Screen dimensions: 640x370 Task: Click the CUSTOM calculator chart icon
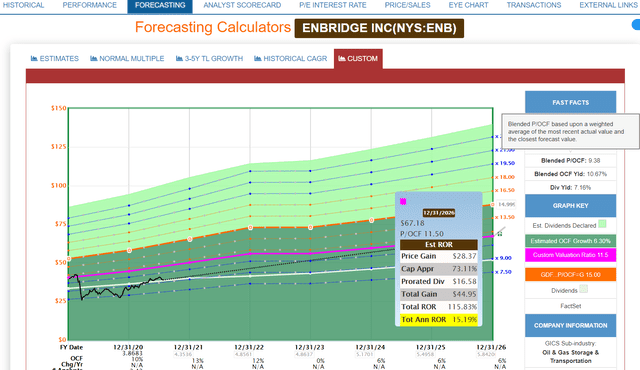click(x=342, y=58)
